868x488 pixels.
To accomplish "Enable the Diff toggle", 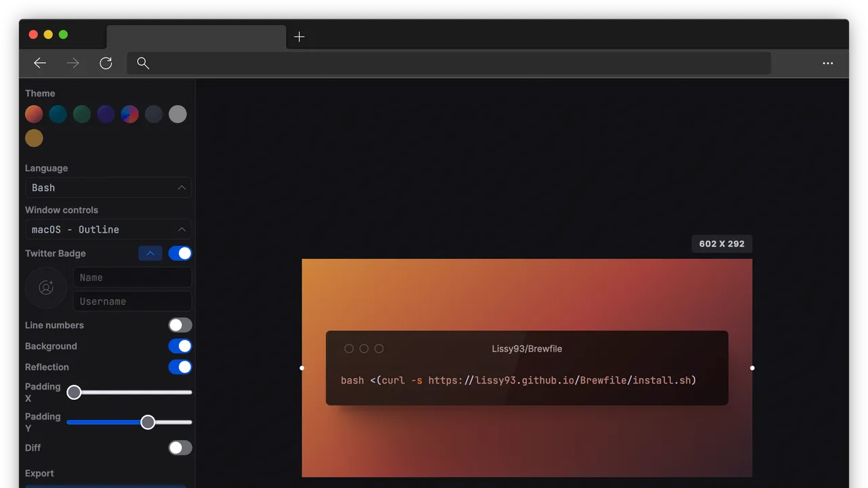I will coord(180,448).
